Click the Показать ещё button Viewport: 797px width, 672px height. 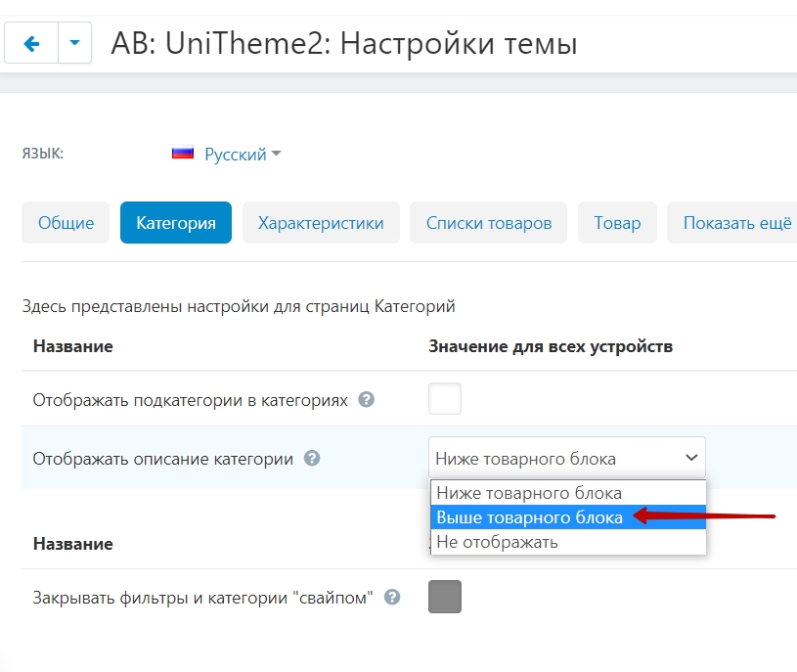coord(736,223)
